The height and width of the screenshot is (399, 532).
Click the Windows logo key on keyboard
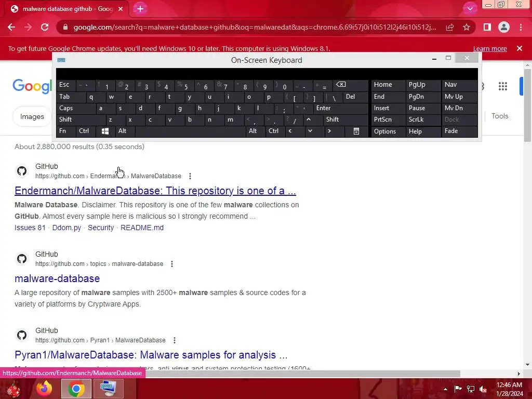point(105,131)
